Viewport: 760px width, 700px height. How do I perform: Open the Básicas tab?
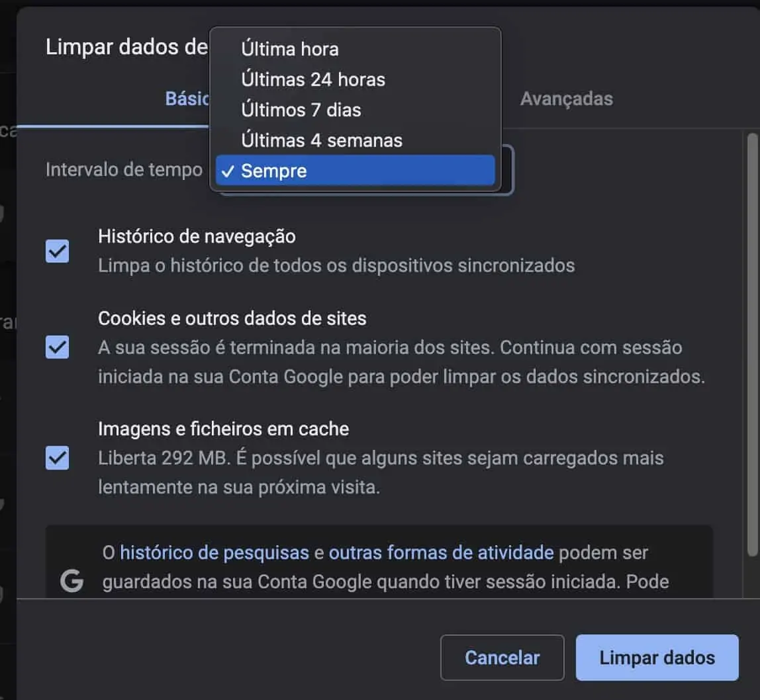click(187, 99)
